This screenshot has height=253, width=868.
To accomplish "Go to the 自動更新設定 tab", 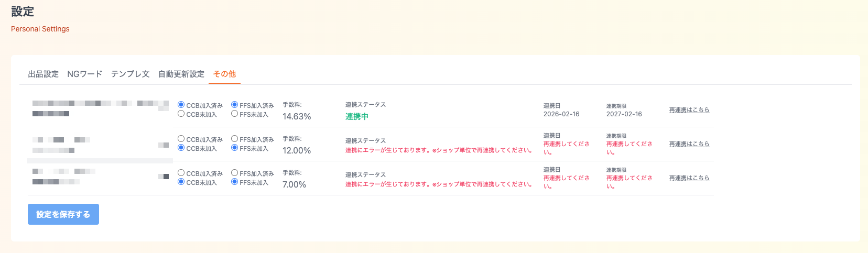I will tap(181, 74).
